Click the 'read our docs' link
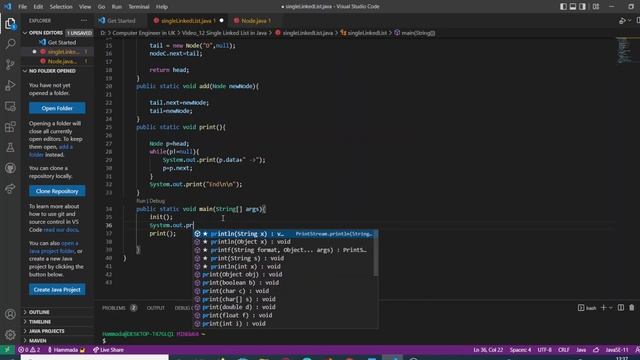 pos(61,230)
